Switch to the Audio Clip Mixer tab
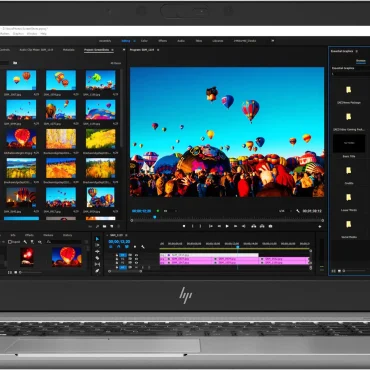This screenshot has height=370, width=370. pyautogui.click(x=36, y=50)
